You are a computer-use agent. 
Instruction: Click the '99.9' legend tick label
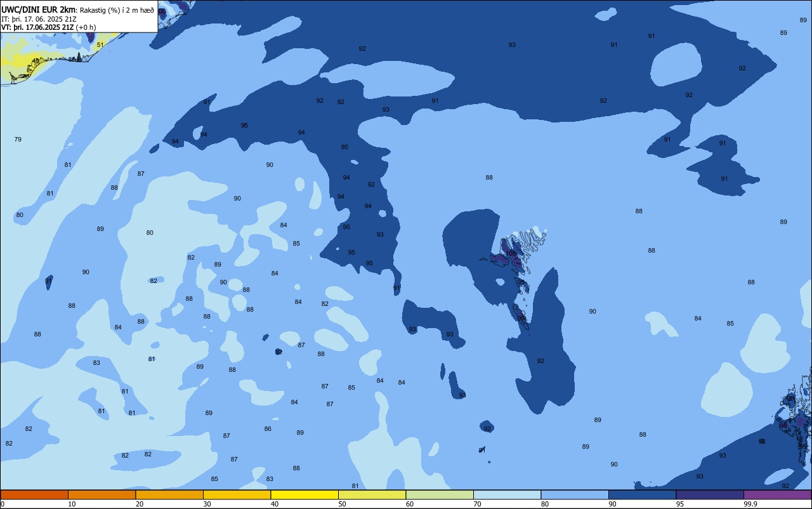[x=751, y=504]
